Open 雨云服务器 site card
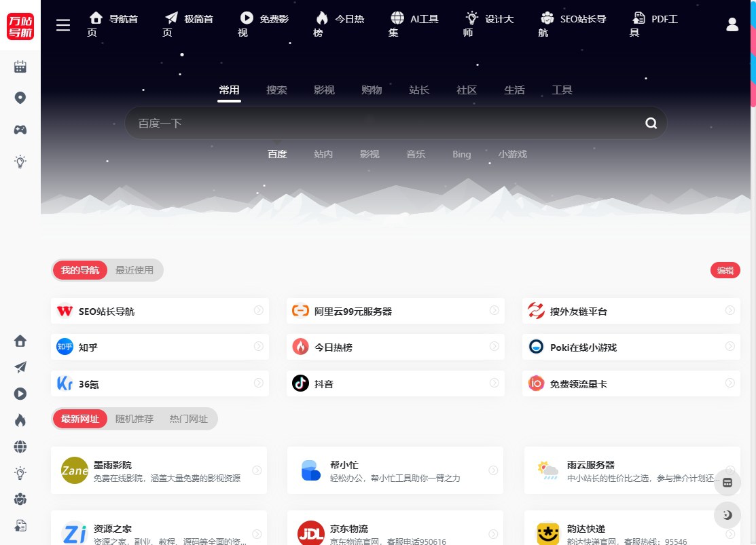Image resolution: width=756 pixels, height=545 pixels. (x=632, y=470)
